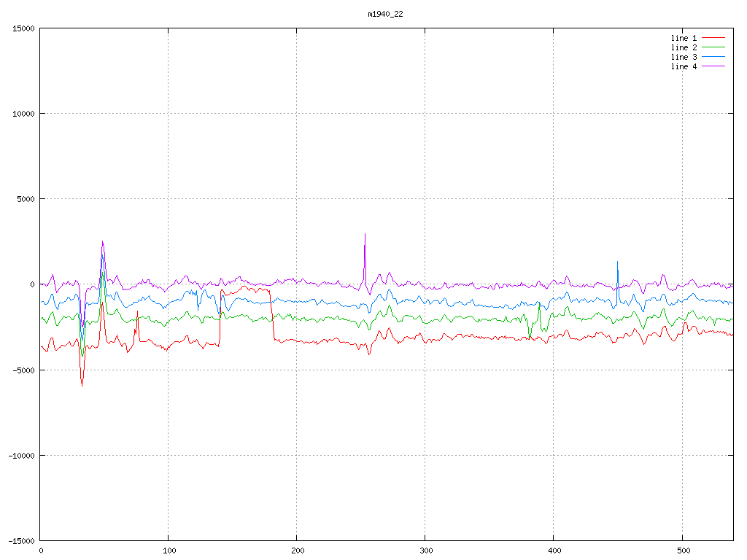Click the x-axis label 400
The image size is (747, 560).
click(x=555, y=551)
